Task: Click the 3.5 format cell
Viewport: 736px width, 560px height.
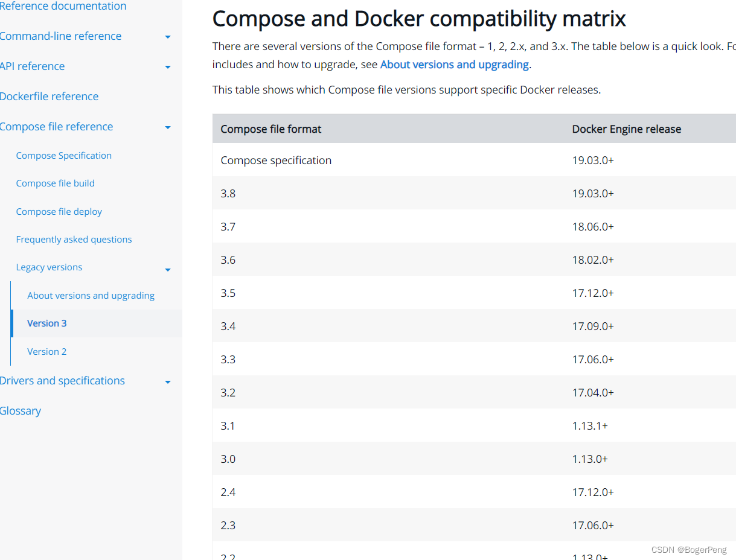Action: 228,293
